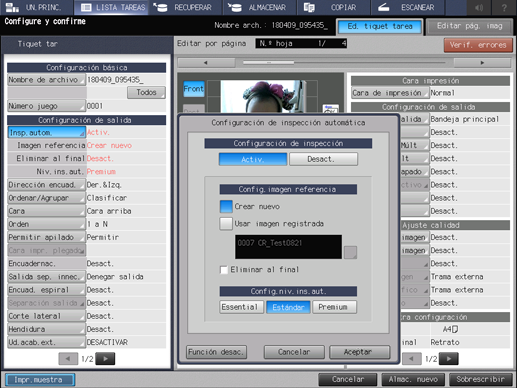Go to previous page of right settings panel
The width and height of the screenshot is (517, 388).
(x=411, y=359)
